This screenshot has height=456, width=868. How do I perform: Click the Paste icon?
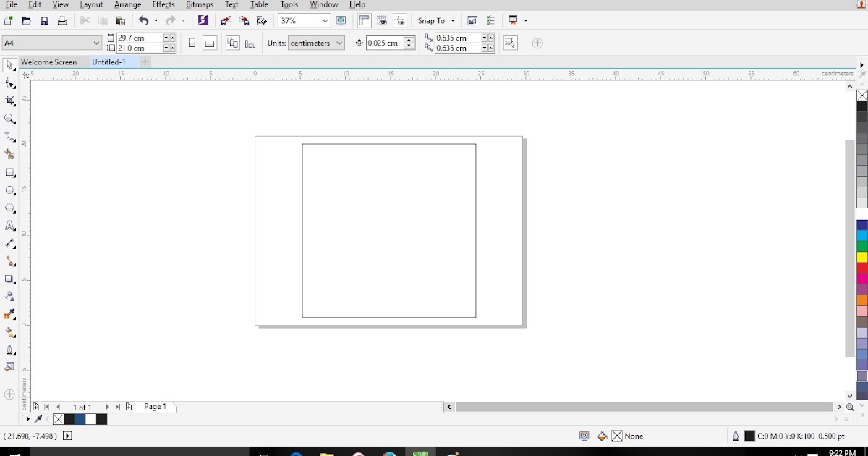tap(121, 21)
